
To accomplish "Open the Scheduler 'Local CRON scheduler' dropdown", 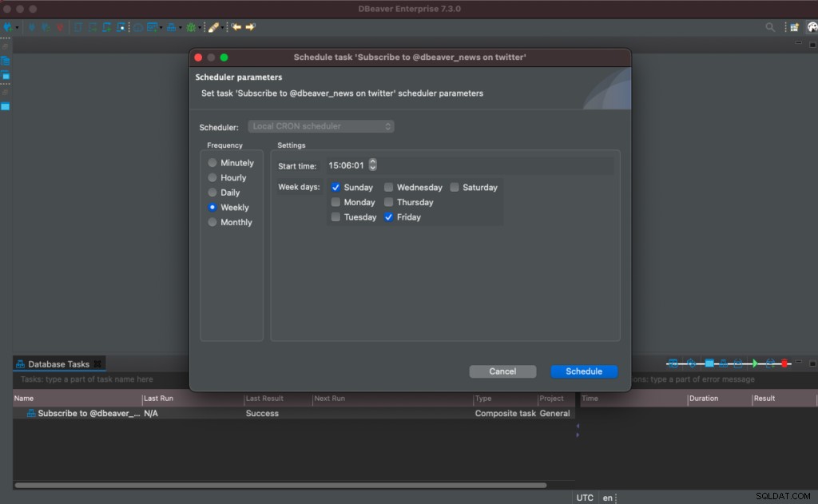I will pyautogui.click(x=321, y=126).
